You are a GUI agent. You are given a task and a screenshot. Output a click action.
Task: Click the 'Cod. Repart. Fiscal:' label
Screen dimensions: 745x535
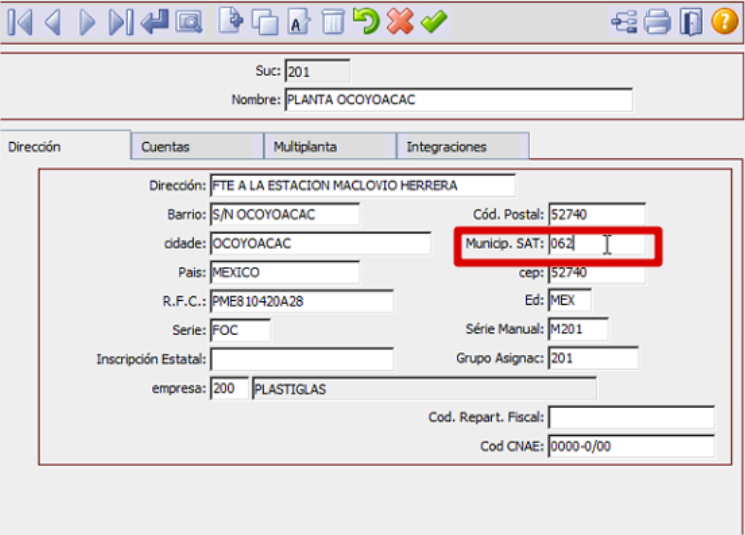click(486, 417)
